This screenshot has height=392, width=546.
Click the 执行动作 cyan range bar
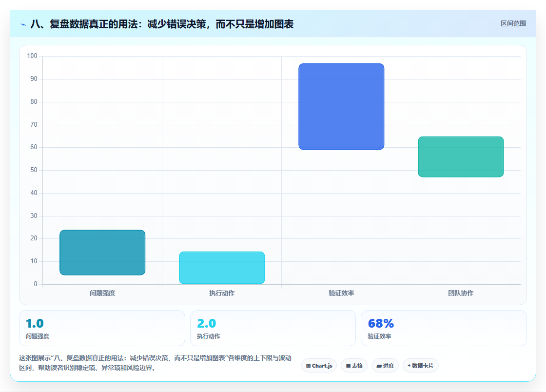(x=222, y=268)
